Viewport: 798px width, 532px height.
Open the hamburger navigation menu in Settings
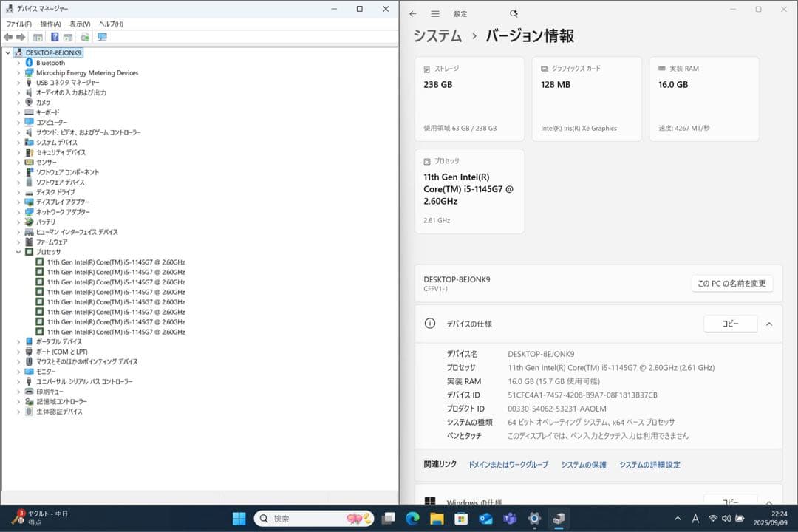point(434,14)
